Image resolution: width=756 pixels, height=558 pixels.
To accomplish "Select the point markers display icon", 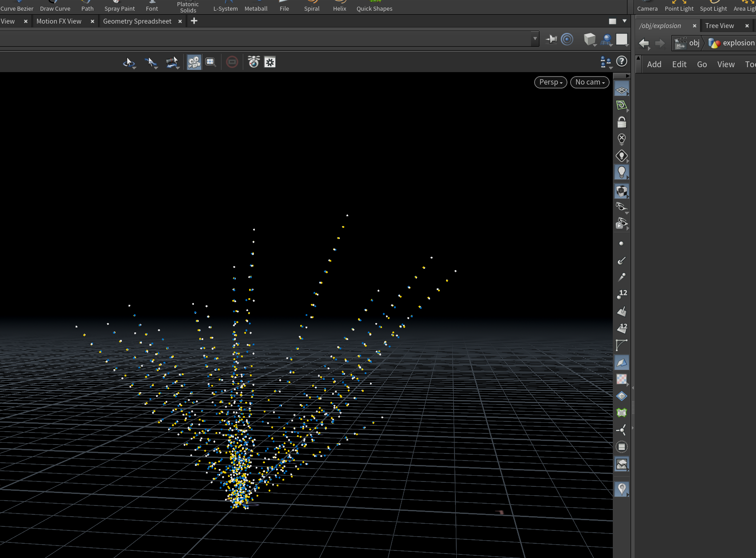I will [x=622, y=243].
